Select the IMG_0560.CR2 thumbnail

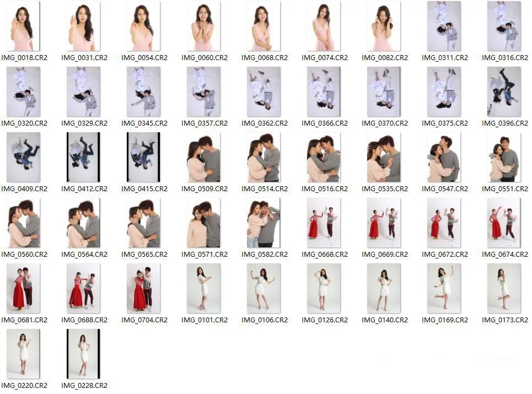[x=23, y=223]
